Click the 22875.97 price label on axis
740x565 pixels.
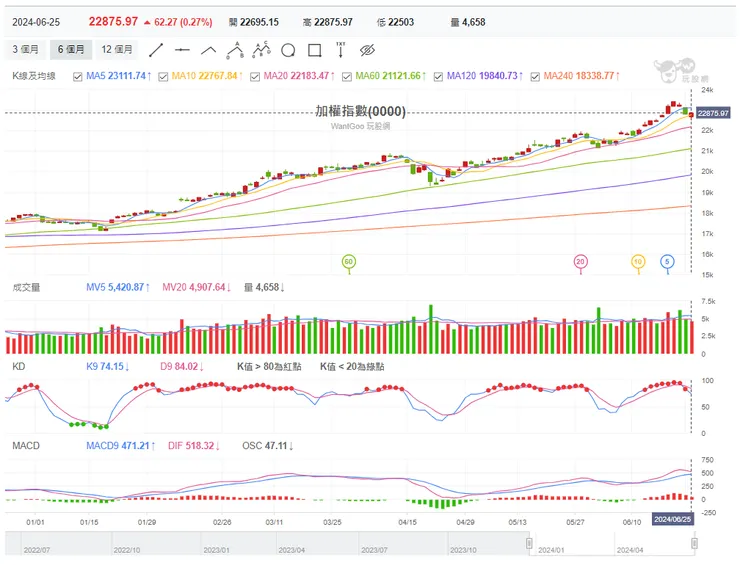tap(713, 113)
